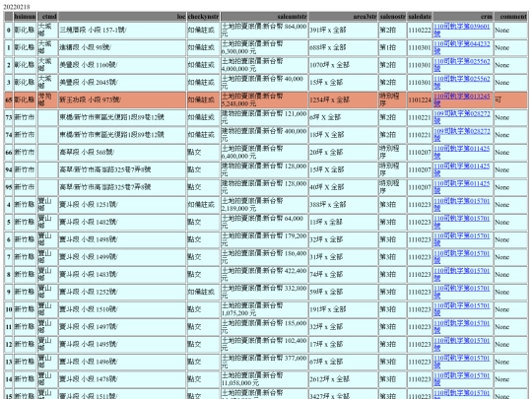Click the 'area3str' column header
The width and height of the screenshot is (532, 399).
tap(343, 17)
